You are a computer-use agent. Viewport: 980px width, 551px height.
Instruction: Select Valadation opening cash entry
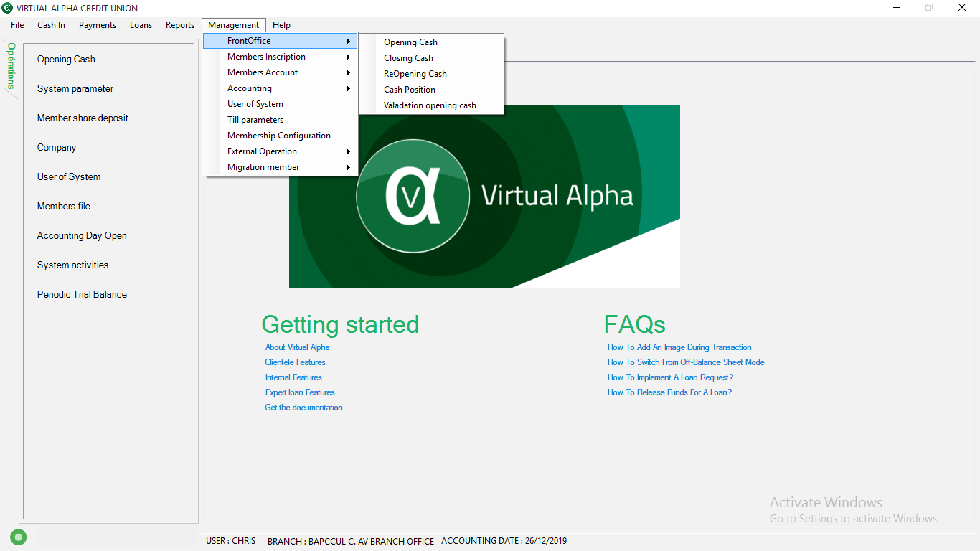431,105
